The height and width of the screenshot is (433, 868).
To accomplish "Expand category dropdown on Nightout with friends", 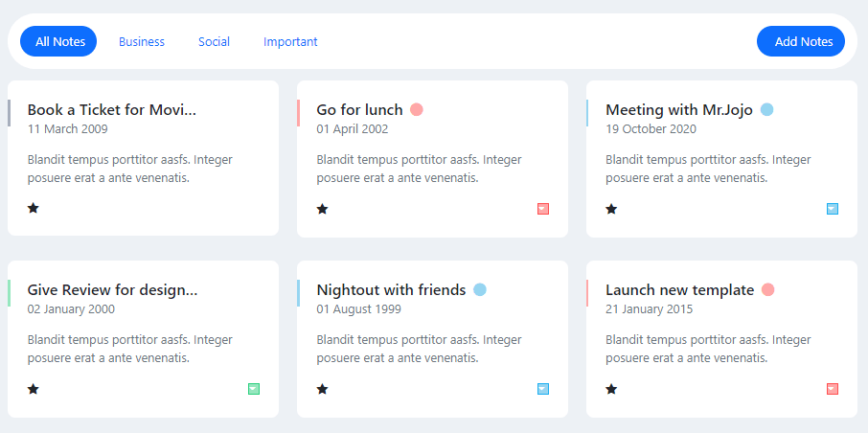I will 543,388.
